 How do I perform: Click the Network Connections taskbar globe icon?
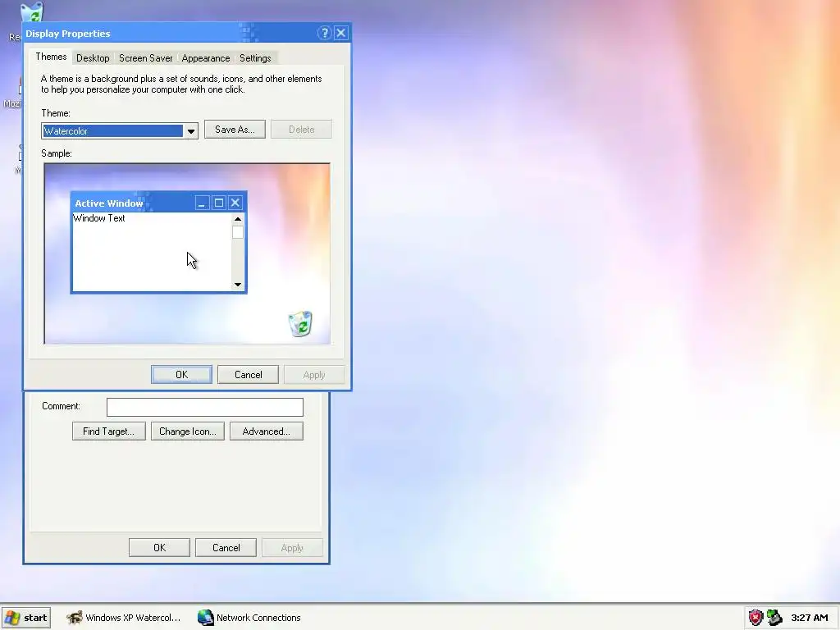click(205, 618)
